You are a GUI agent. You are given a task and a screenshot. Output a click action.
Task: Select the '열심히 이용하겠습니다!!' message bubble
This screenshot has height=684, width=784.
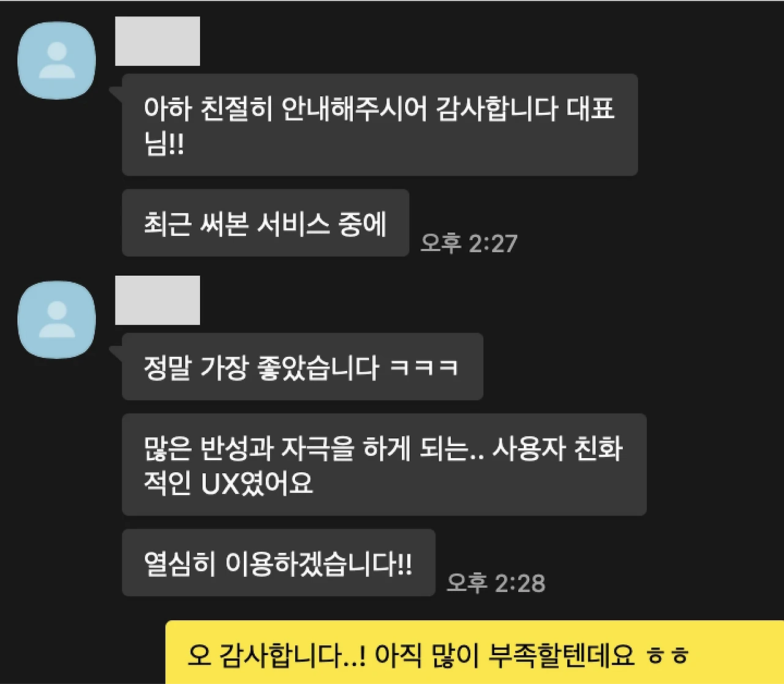point(279,563)
